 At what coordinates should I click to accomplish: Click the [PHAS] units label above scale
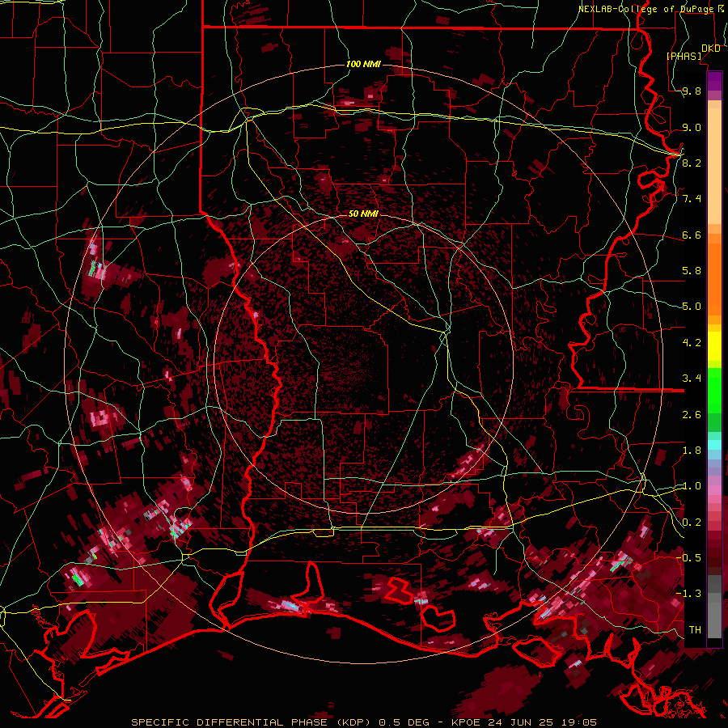pos(684,56)
